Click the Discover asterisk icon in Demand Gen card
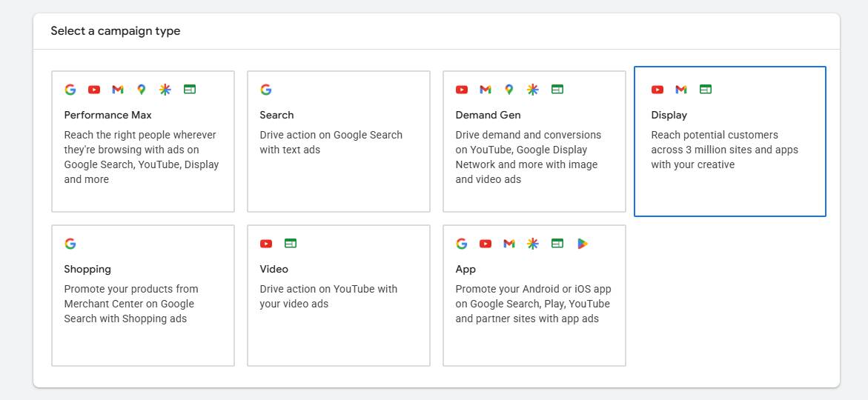 click(x=532, y=90)
